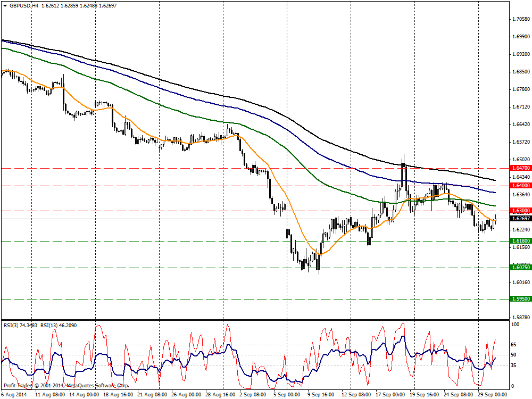Click the 18 Aug 16:00 time axis label
Viewport: 532px width, 399px height.
[x=118, y=395]
